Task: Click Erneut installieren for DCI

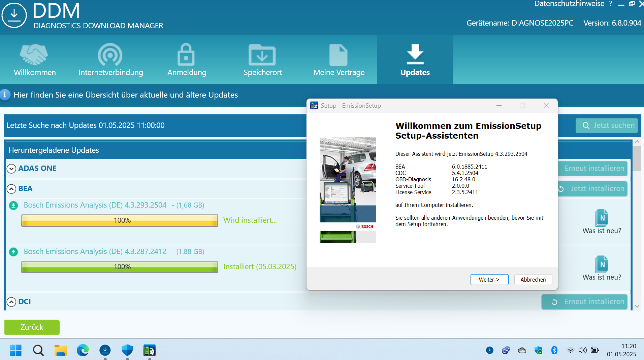Action: coord(584,302)
